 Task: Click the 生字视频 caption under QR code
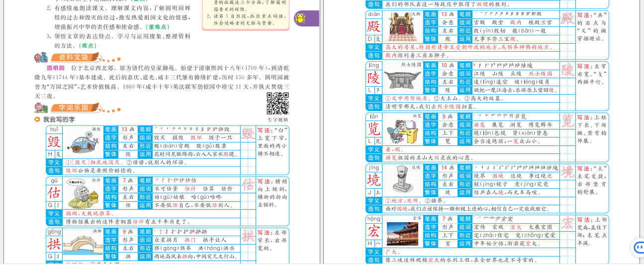pyautogui.click(x=277, y=120)
